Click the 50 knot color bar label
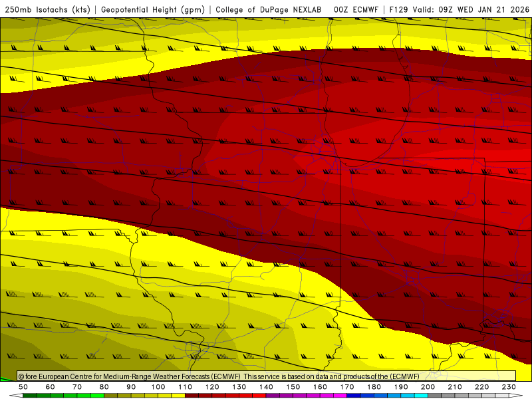 coord(23,387)
